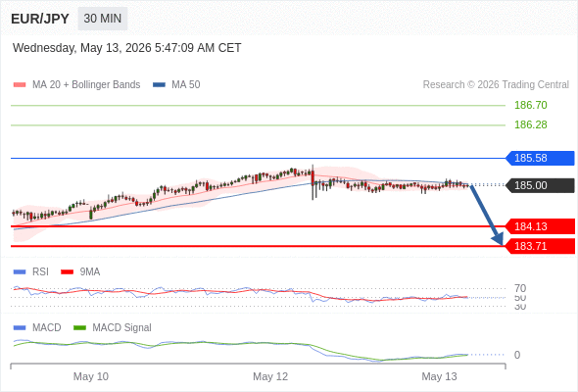The image size is (578, 392).
Task: Click the red 184.13 support price tag
Action: (540, 226)
